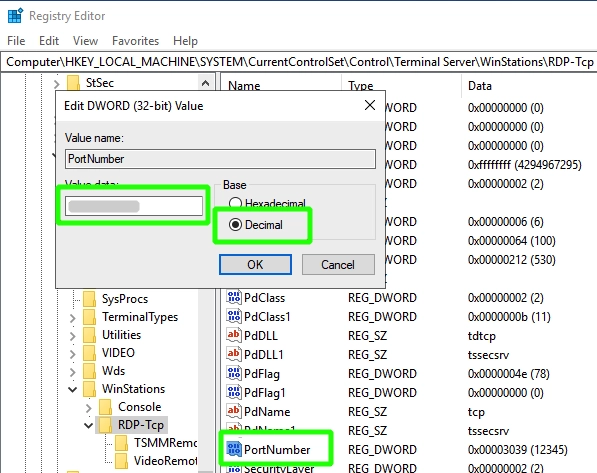Select the Decimal base radio button
Viewport: 597px width, 473px height.
(236, 225)
